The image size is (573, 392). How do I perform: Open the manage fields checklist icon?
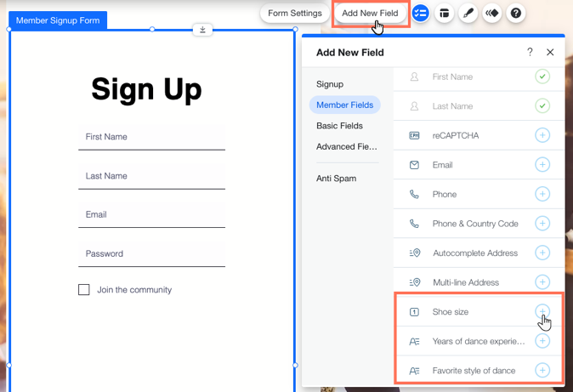click(x=420, y=13)
